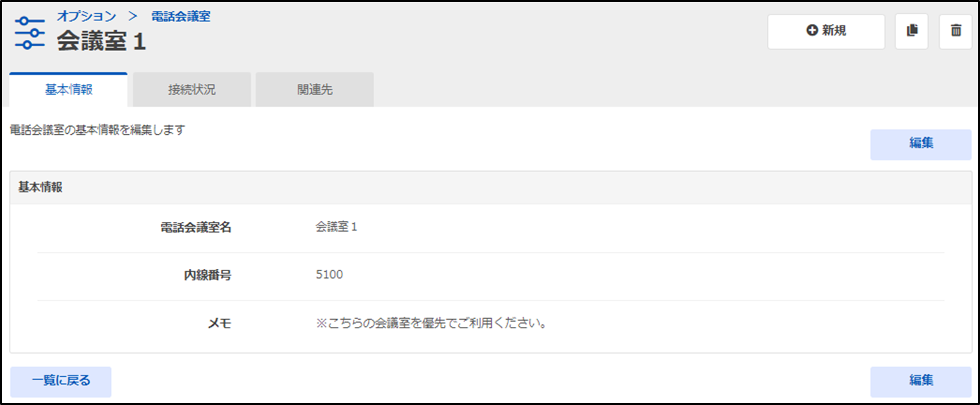The image size is (980, 405).
Task: Switch to the 接続状況 tab
Action: click(191, 90)
